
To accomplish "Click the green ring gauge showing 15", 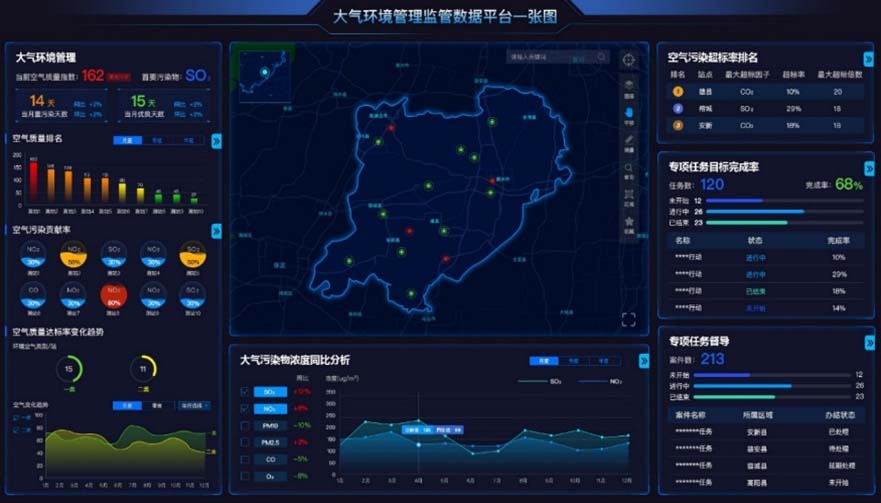I will pyautogui.click(x=69, y=369).
